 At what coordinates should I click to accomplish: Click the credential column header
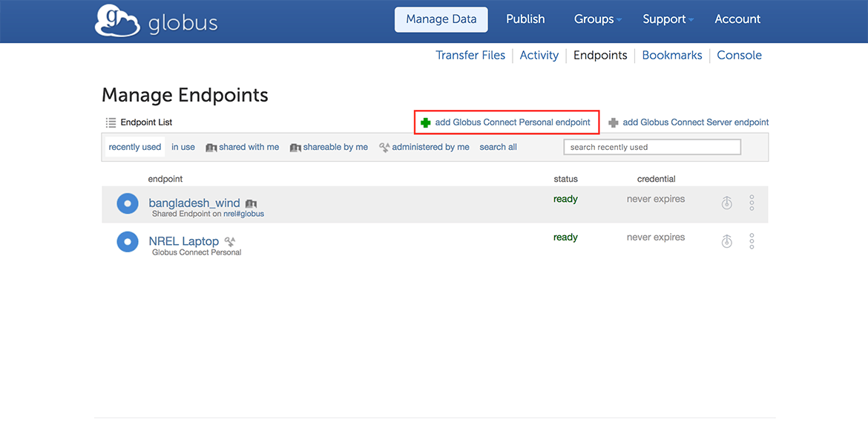point(657,179)
